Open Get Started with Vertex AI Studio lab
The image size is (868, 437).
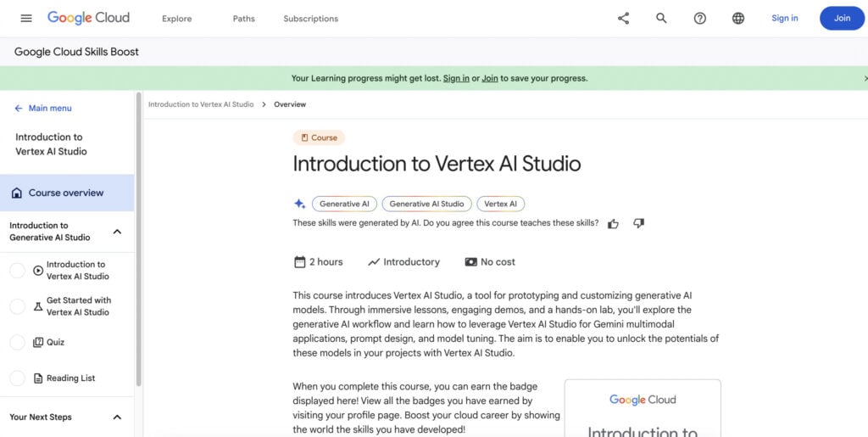pos(79,306)
